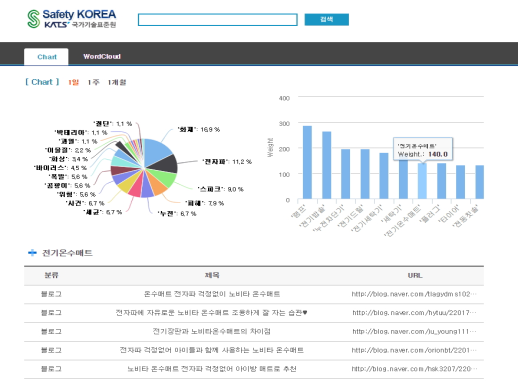
Task: Switch to the WordCloud tab
Action: [x=102, y=57]
